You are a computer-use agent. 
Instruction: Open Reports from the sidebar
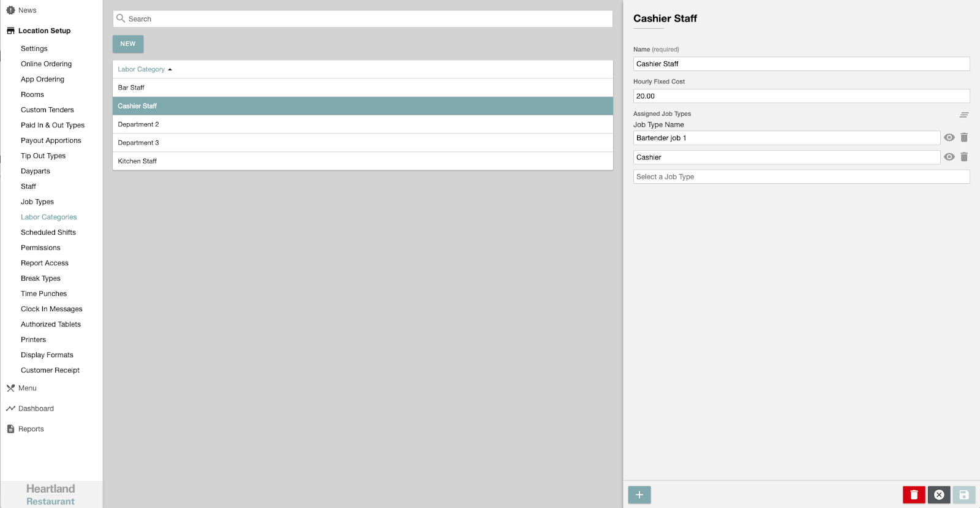(x=31, y=429)
